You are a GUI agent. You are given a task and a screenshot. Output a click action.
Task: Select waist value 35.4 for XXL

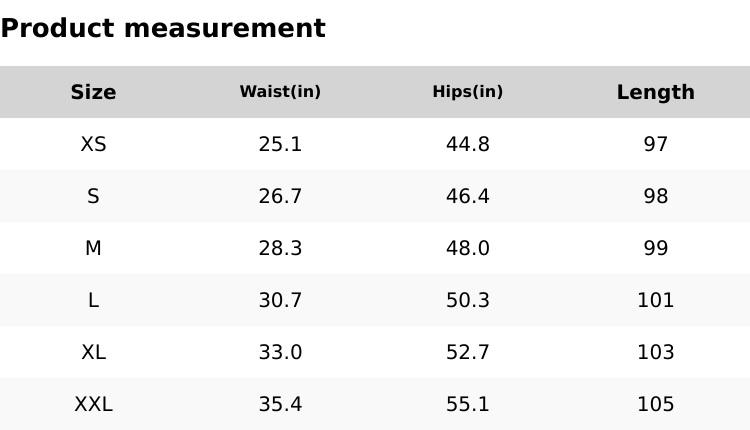click(x=280, y=404)
